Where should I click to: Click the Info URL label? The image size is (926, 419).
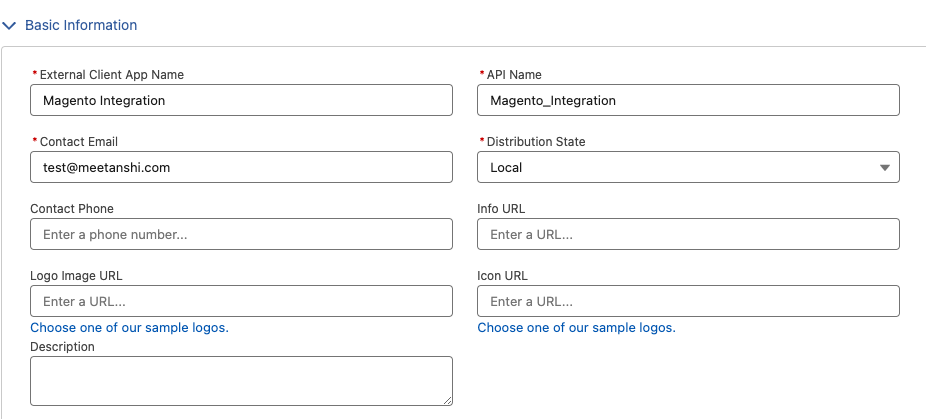pyautogui.click(x=501, y=209)
